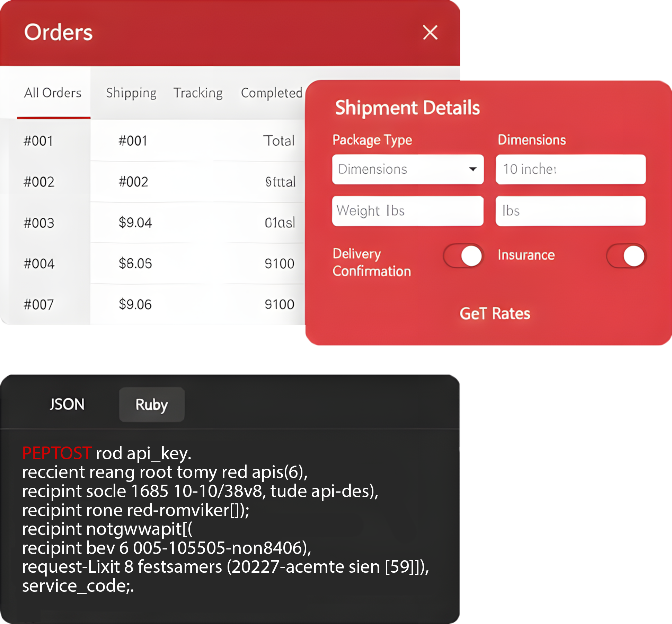
Task: Toggle the Insurance switch
Action: click(626, 257)
